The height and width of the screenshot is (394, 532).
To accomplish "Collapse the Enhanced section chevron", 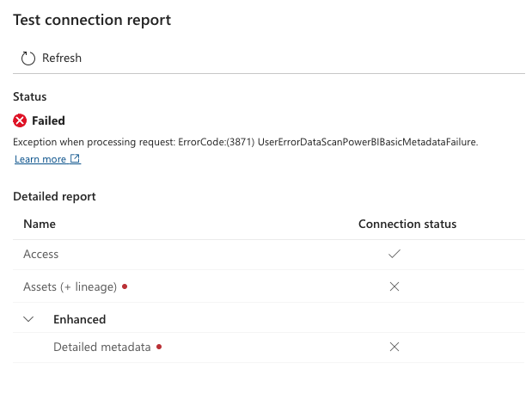I will point(28,319).
